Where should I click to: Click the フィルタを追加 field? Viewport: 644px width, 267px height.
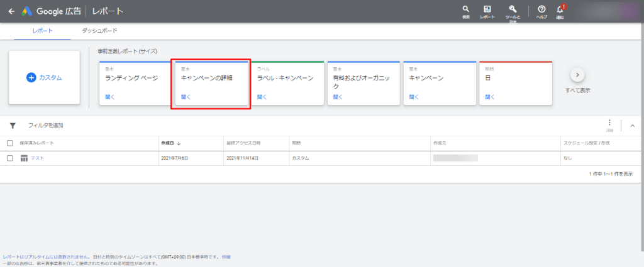45,126
